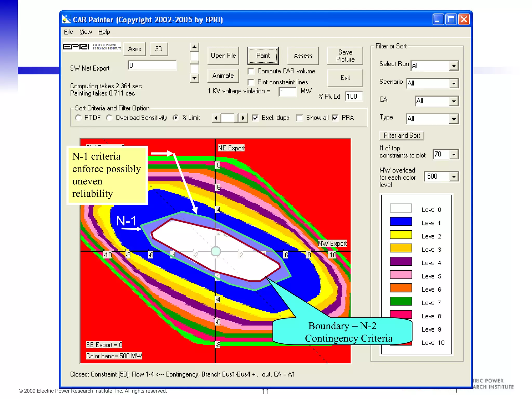
Task: Select the RTDF radio button
Action: 78,118
